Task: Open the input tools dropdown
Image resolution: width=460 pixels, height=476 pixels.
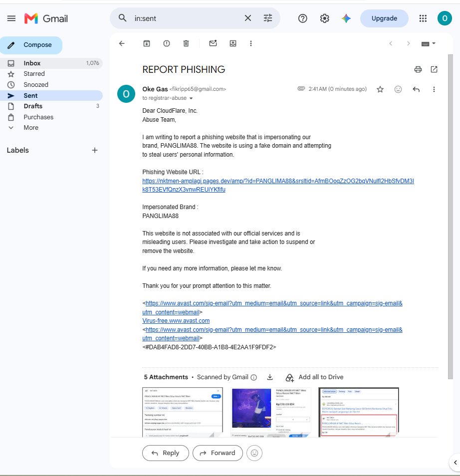Action: coord(429,44)
